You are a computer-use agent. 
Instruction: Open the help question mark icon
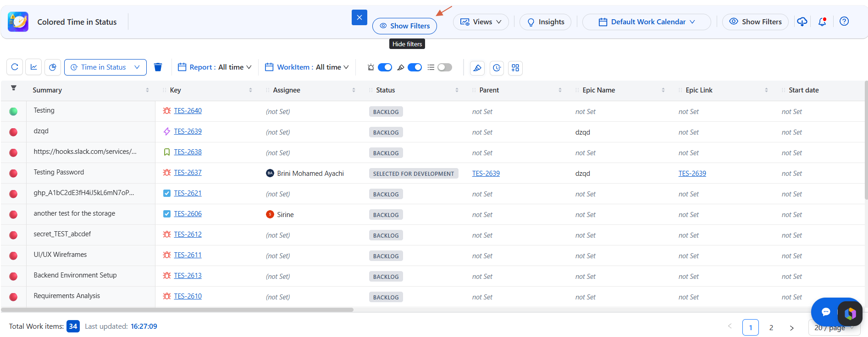tap(844, 22)
